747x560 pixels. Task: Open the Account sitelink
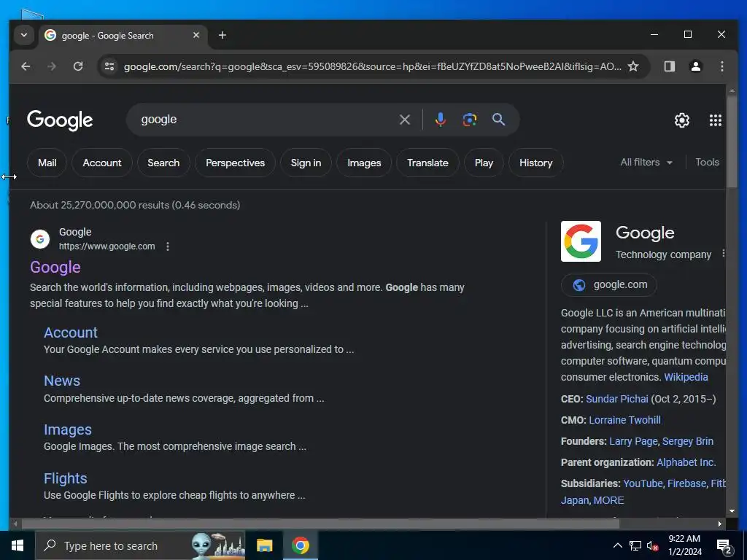pos(71,332)
